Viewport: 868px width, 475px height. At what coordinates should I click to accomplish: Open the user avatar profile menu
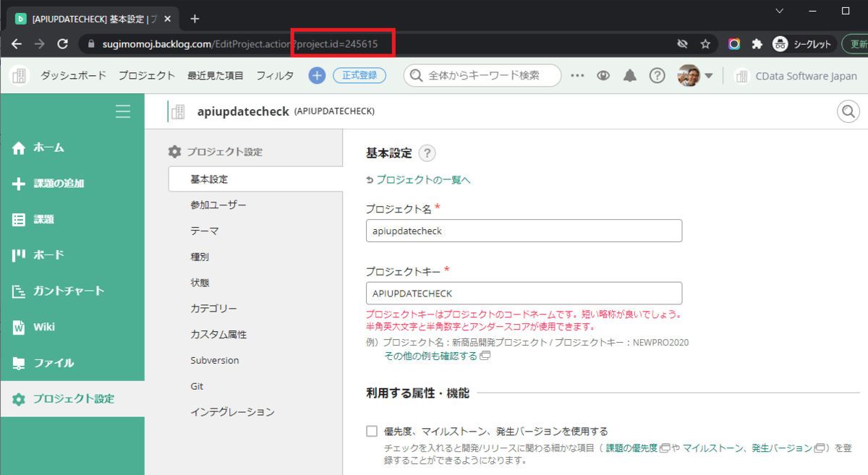[695, 75]
